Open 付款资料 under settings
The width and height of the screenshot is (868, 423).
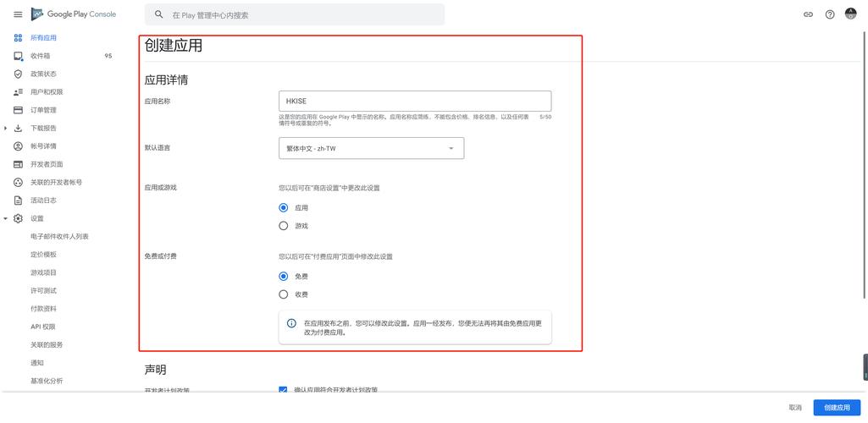tap(43, 309)
